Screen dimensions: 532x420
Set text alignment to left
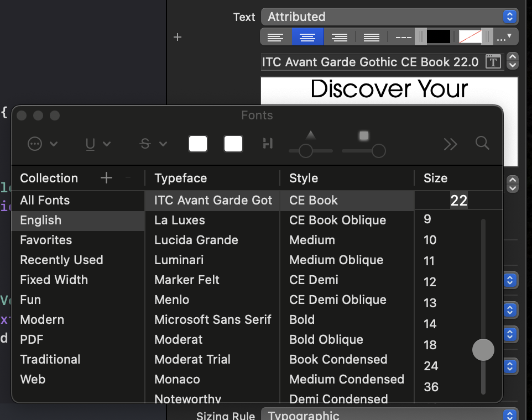275,37
